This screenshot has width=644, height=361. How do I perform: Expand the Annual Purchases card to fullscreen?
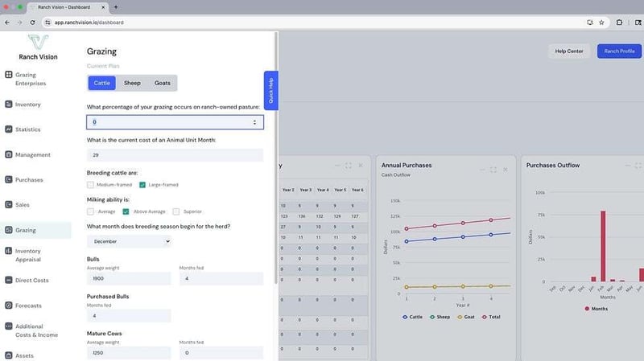tap(493, 170)
